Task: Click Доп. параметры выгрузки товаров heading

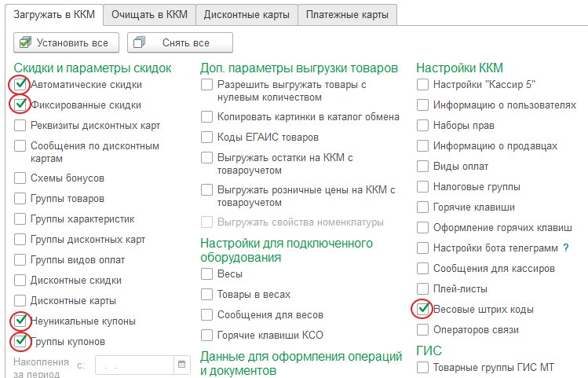Action: click(x=299, y=68)
